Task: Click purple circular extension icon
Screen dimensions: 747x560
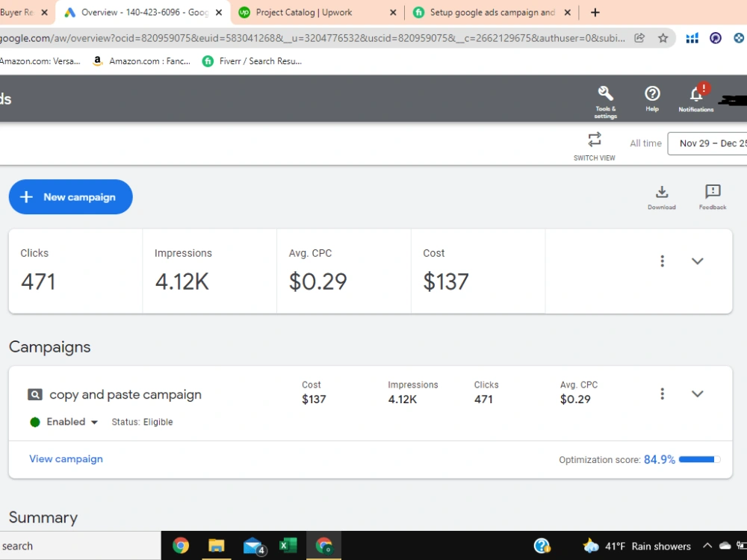Action: [x=715, y=38]
